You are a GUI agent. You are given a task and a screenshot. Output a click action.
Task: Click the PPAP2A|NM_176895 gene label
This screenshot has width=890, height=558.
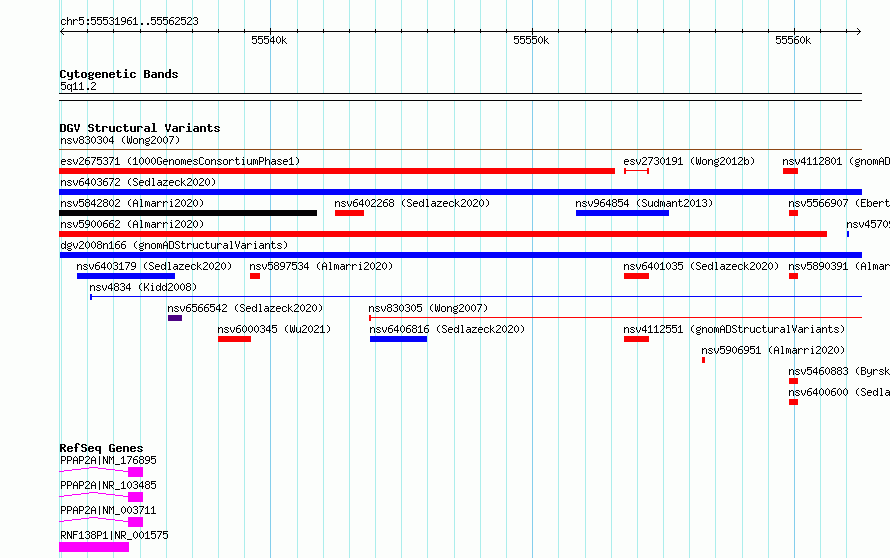(108, 460)
